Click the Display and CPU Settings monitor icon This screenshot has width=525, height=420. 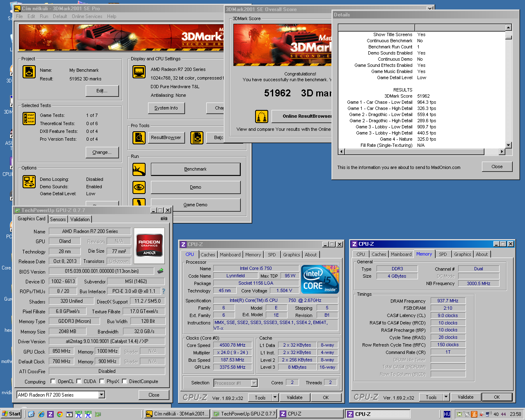coord(139,72)
